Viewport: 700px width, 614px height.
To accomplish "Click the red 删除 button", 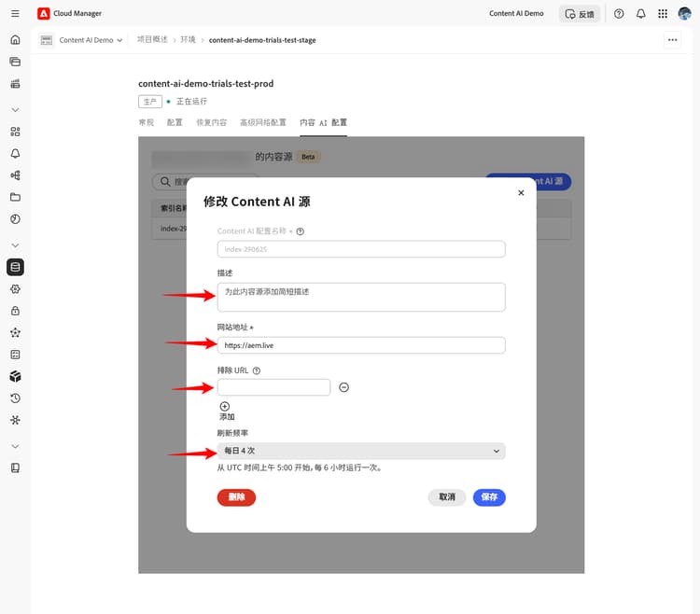I will pos(236,497).
